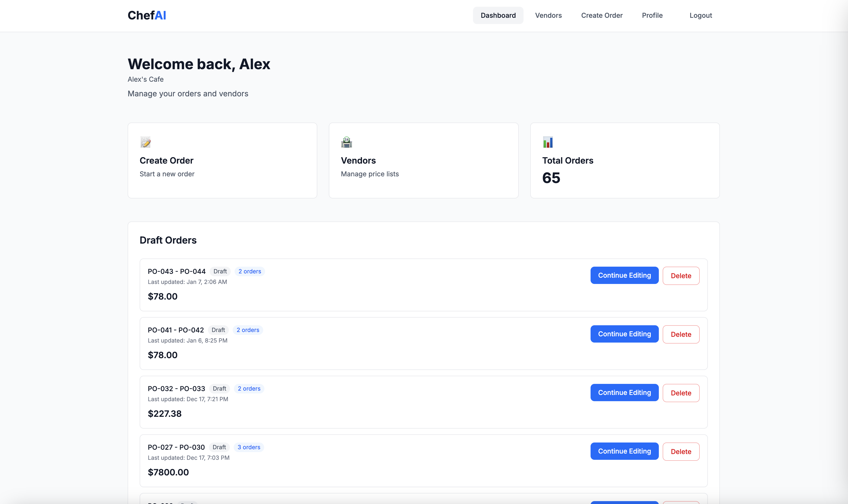This screenshot has height=504, width=848.
Task: Delete the $227.38 draft order
Action: (x=680, y=393)
